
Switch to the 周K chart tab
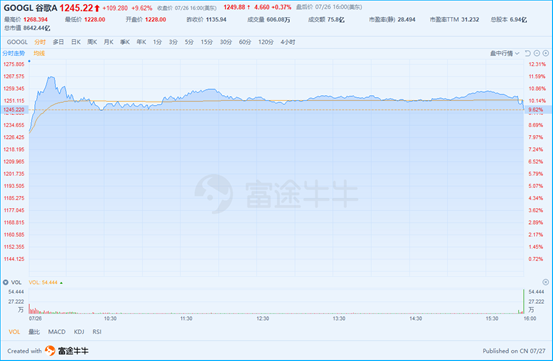click(x=92, y=42)
